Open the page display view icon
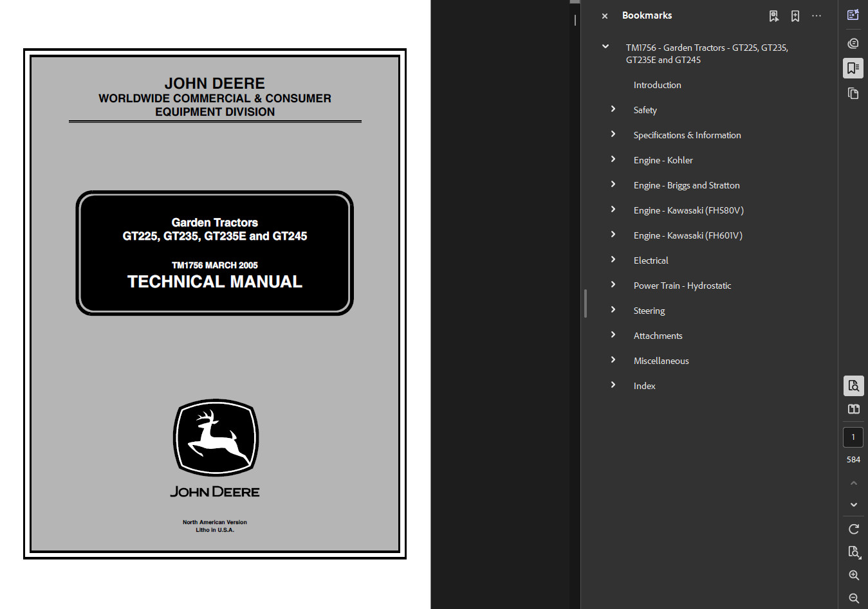868x609 pixels. [853, 409]
